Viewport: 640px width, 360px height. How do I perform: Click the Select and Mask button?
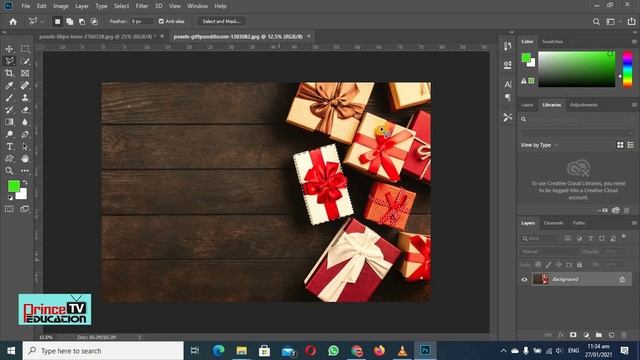[x=222, y=21]
